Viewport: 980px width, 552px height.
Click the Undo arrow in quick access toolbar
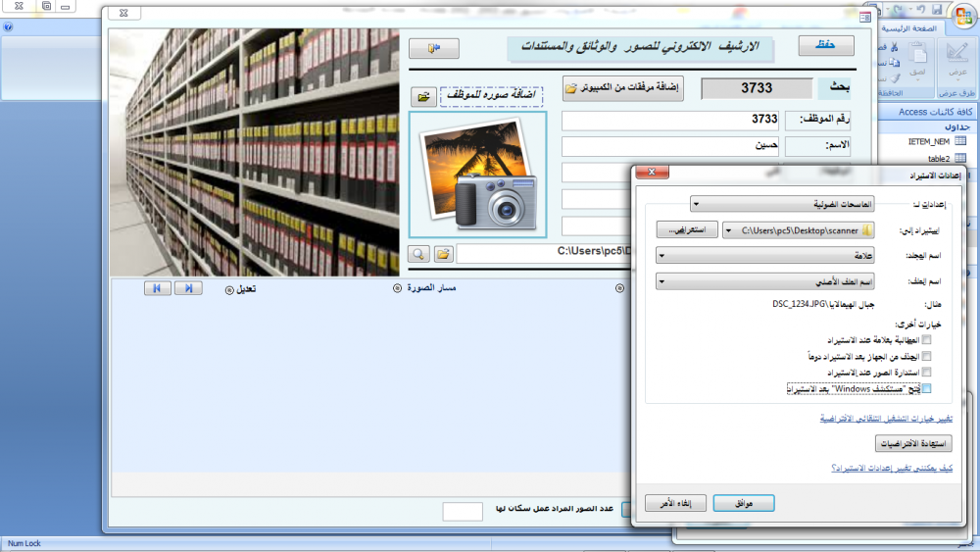tap(920, 10)
